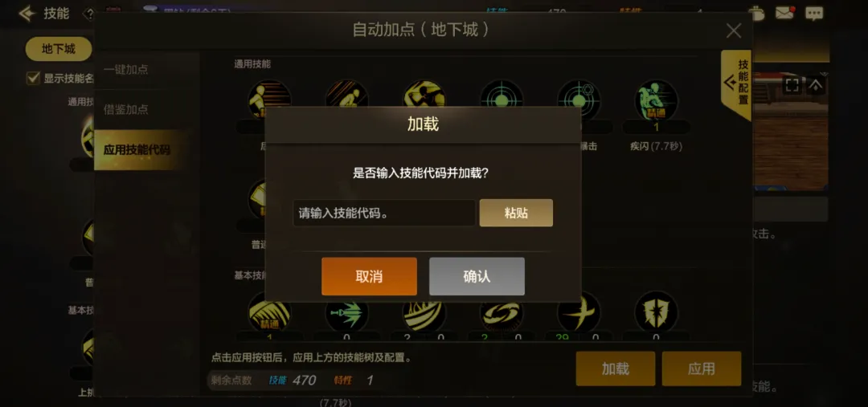Click the fullscreen icon on preview

(x=792, y=85)
